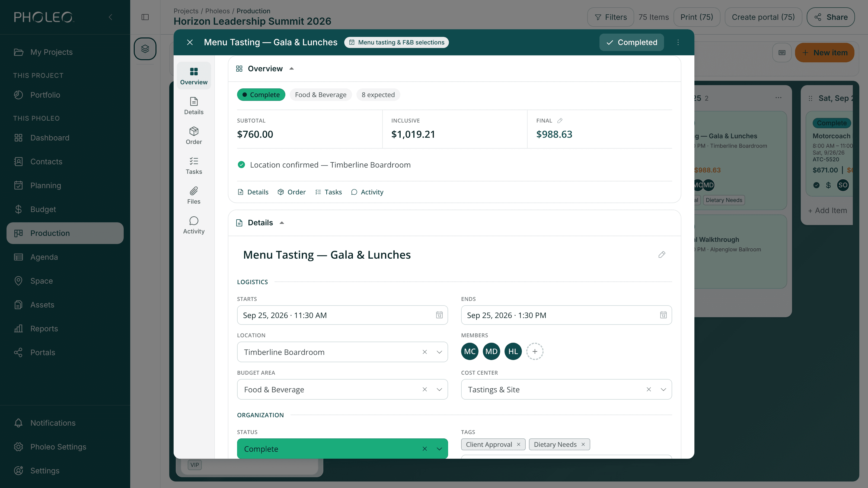Click the HL member avatar

tap(513, 351)
